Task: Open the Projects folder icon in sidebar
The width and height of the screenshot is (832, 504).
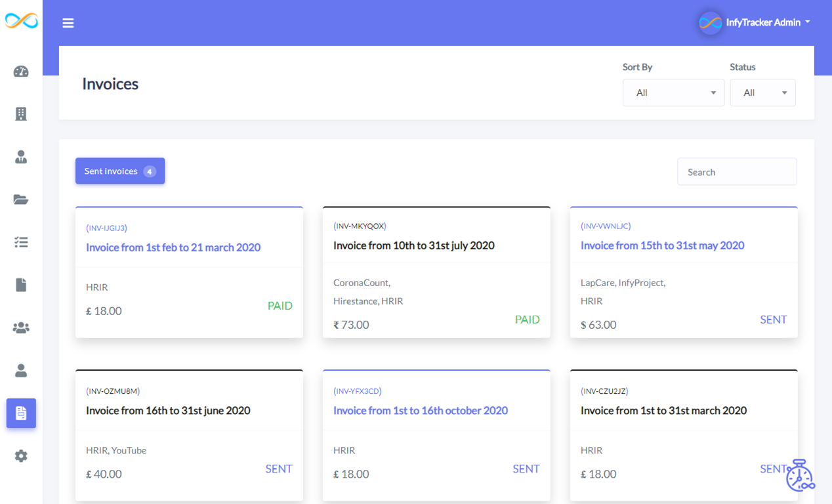Action: tap(20, 199)
